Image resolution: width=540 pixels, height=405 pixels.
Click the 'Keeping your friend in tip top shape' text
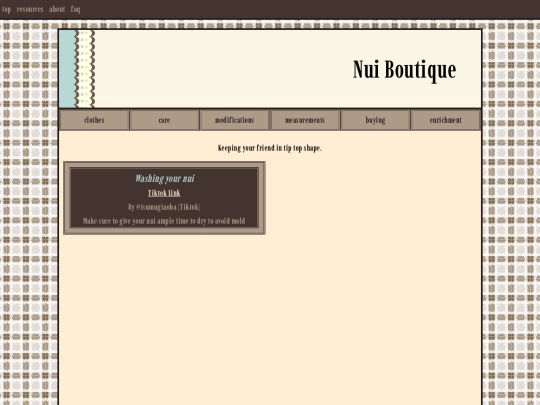click(270, 148)
